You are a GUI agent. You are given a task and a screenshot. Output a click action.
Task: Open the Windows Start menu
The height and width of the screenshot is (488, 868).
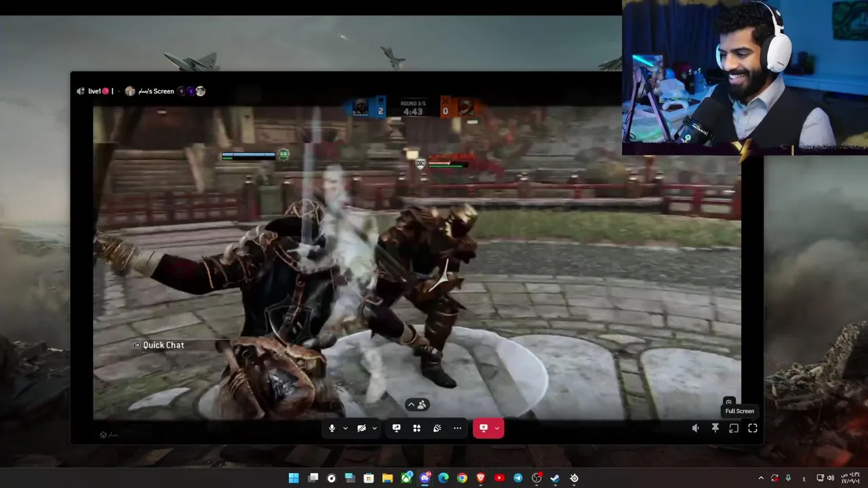point(294,478)
